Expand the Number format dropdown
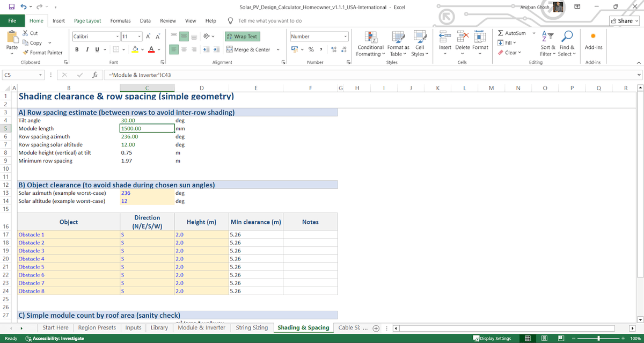This screenshot has width=644, height=343. click(346, 37)
